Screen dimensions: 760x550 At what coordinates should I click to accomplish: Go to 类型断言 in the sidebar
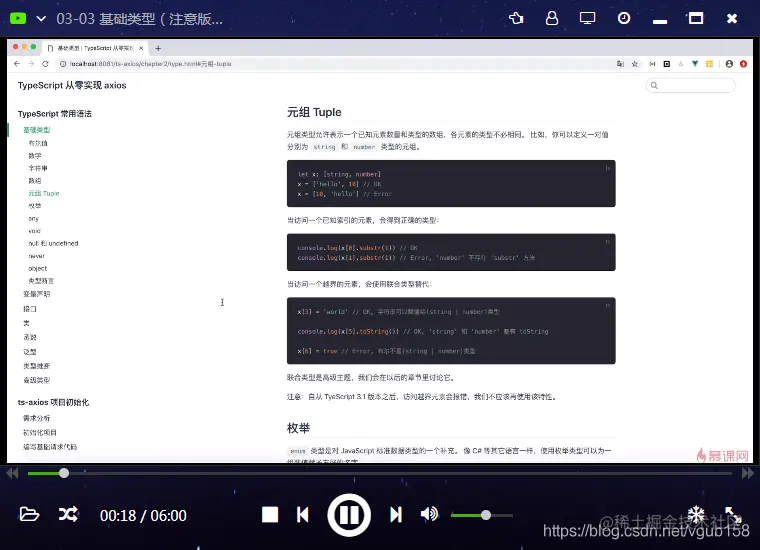(x=41, y=281)
